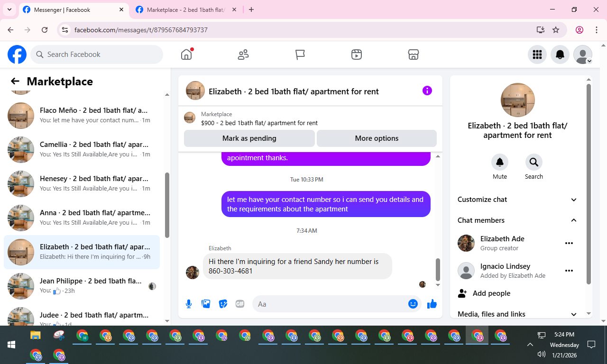The image size is (607, 364).
Task: Click right info panel scrollbar
Action: pyautogui.click(x=589, y=184)
